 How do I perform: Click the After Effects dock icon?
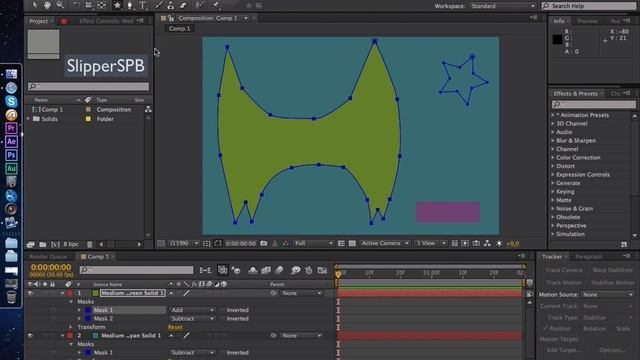[x=11, y=142]
